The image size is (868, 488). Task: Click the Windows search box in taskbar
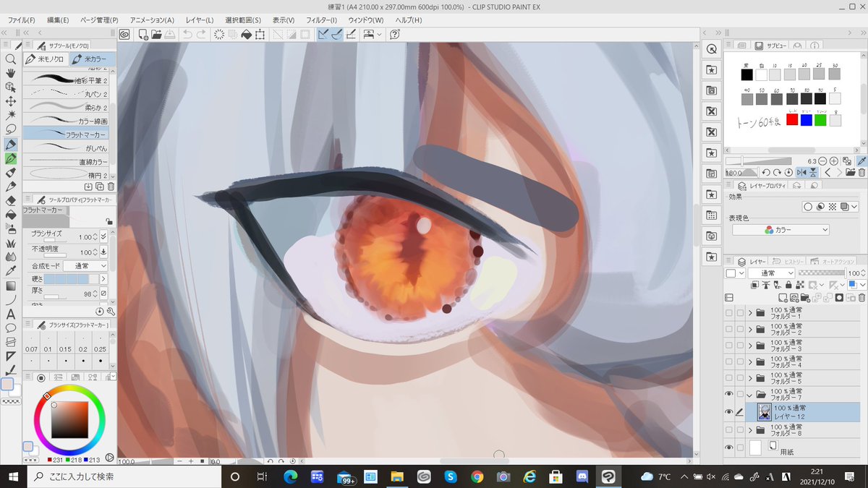[123, 476]
